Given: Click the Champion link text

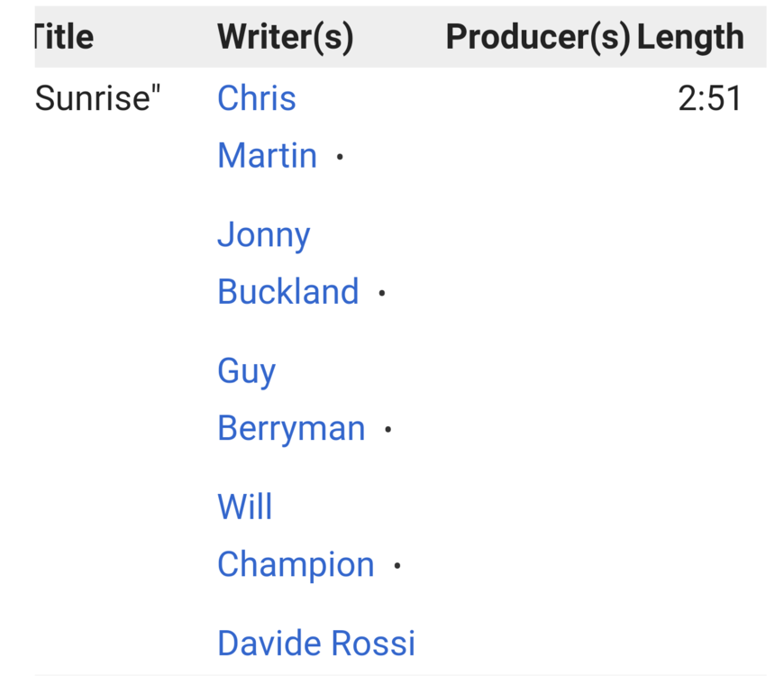Looking at the screenshot, I should click(296, 565).
